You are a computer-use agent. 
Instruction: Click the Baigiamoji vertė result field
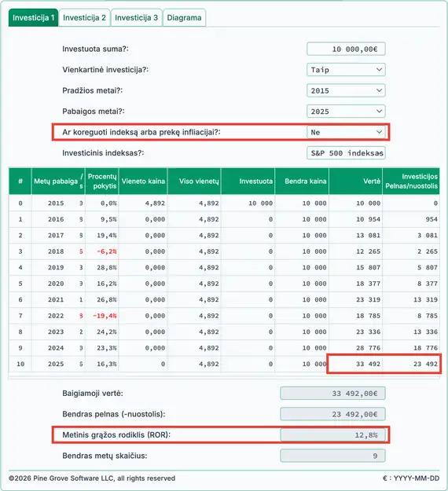(x=332, y=394)
